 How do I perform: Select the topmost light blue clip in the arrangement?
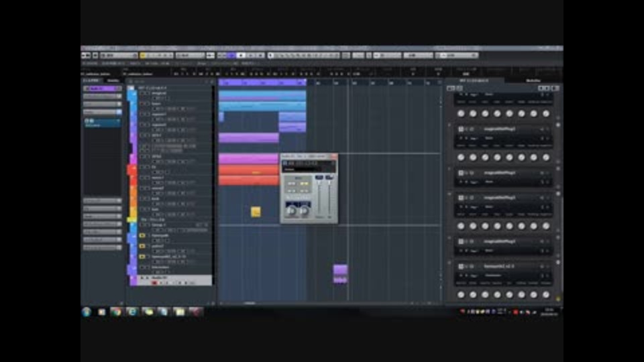pyautogui.click(x=262, y=96)
